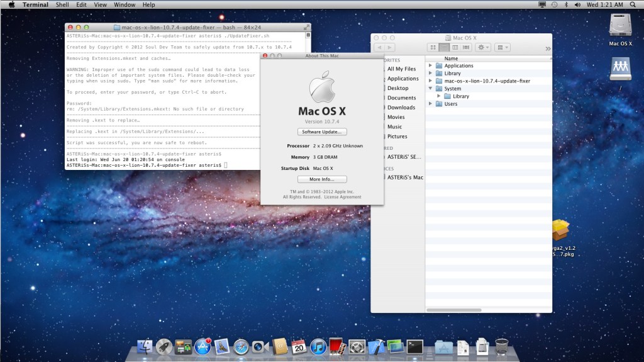The image size is (644, 362).
Task: Expand the Users folder
Action: click(x=430, y=104)
